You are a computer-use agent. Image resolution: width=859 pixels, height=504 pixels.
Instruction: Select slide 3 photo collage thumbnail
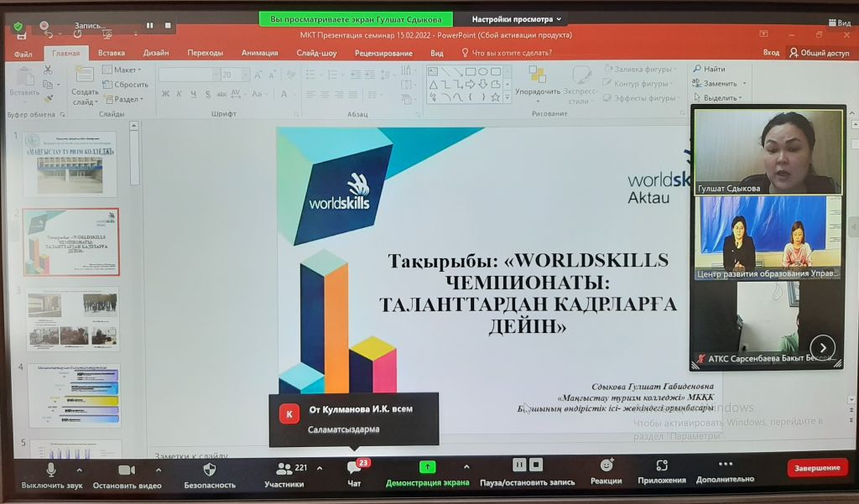coord(73,319)
